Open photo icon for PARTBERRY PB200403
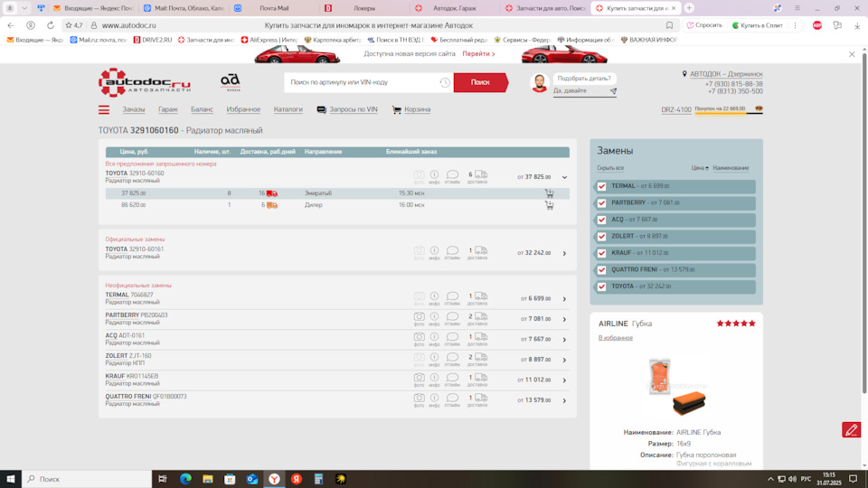Screen dimensions: 868x488 click(x=419, y=316)
